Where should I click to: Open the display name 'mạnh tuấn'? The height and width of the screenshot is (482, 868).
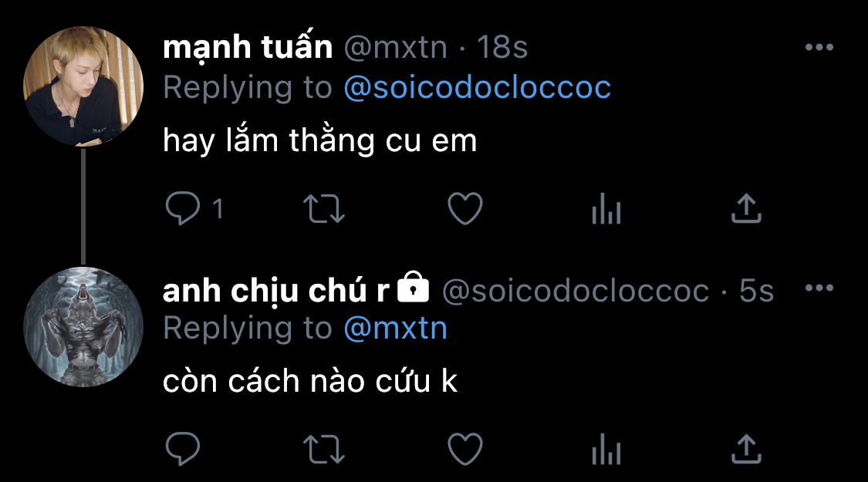coord(248,48)
